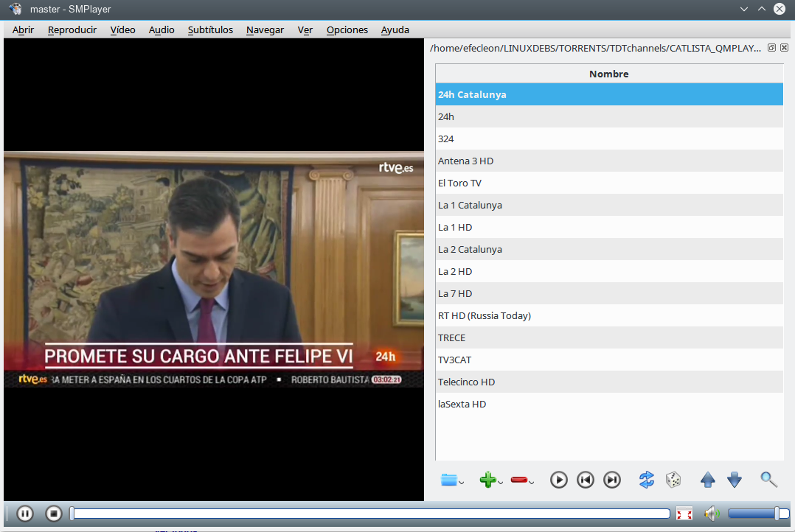The image size is (795, 532).
Task: Open playlist load/save folder icon
Action: 448,479
